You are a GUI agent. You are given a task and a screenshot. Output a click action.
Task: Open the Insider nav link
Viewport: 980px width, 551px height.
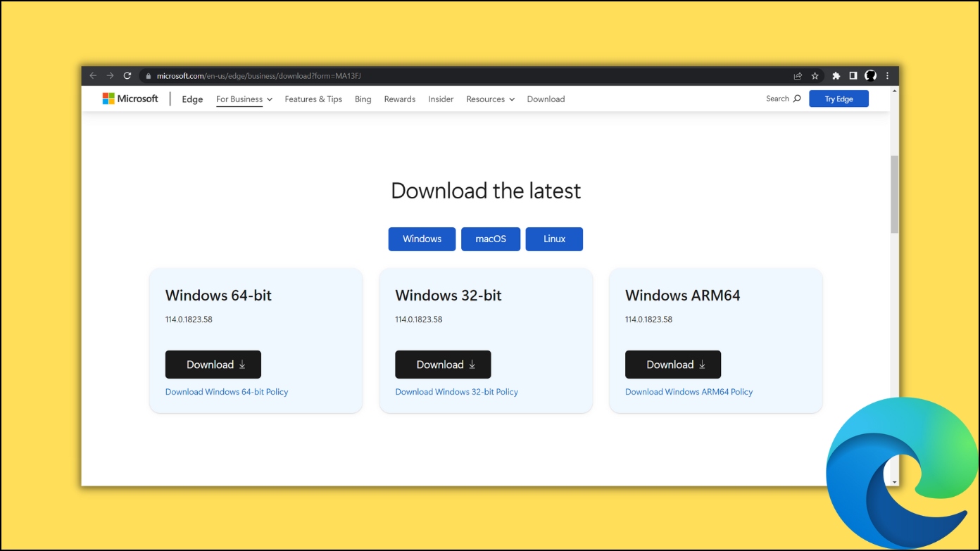click(441, 99)
